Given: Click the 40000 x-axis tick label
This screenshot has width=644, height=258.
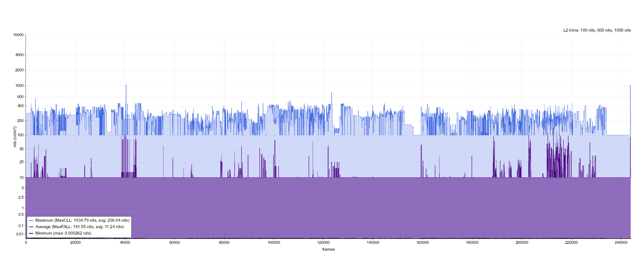Looking at the screenshot, I should click(x=125, y=243).
